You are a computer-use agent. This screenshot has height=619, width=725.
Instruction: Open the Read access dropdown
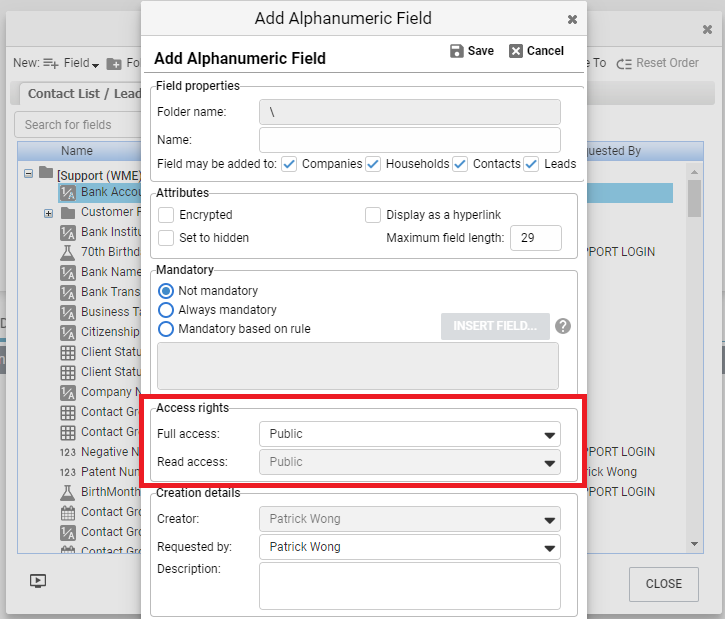pos(410,462)
